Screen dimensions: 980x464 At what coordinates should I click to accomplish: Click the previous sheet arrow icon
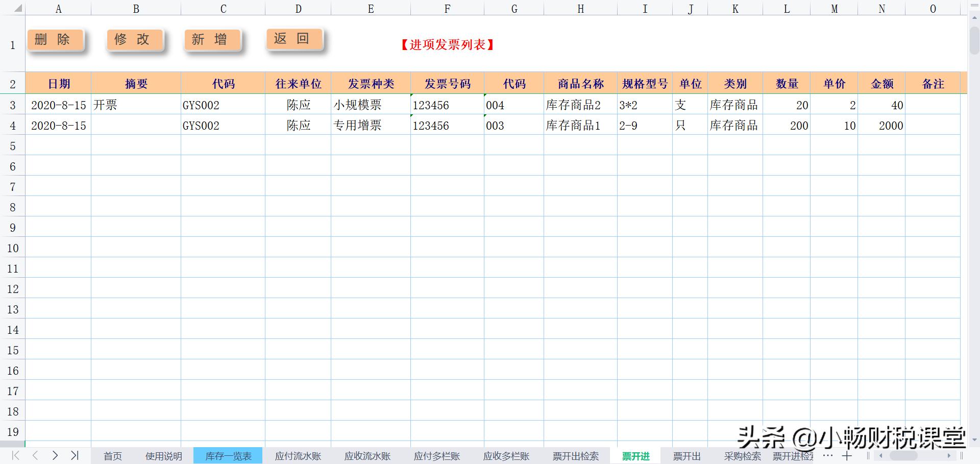pos(35,456)
